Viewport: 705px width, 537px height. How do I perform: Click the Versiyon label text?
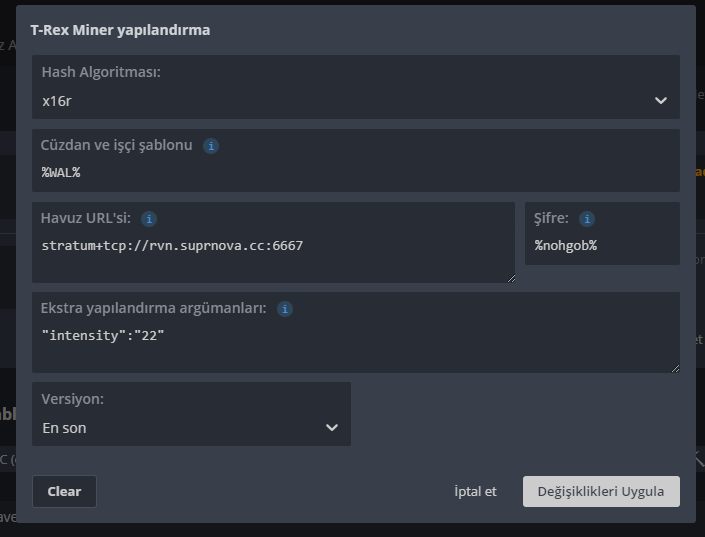point(72,399)
